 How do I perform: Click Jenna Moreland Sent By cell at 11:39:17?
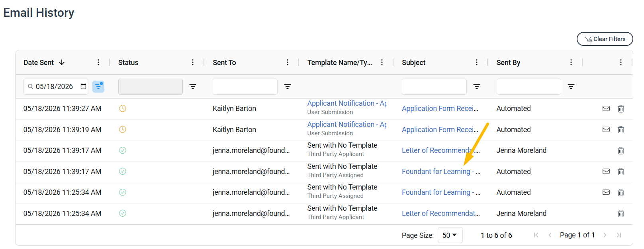point(521,150)
